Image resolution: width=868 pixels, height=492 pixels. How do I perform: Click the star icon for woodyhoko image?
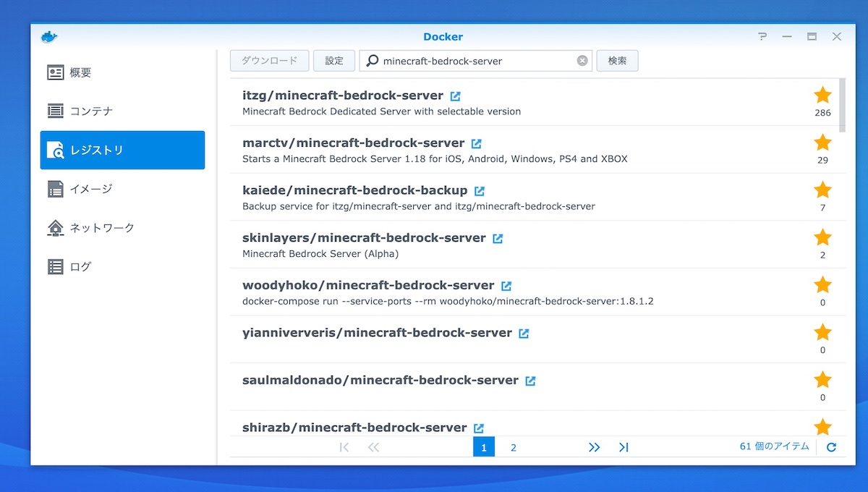[822, 284]
